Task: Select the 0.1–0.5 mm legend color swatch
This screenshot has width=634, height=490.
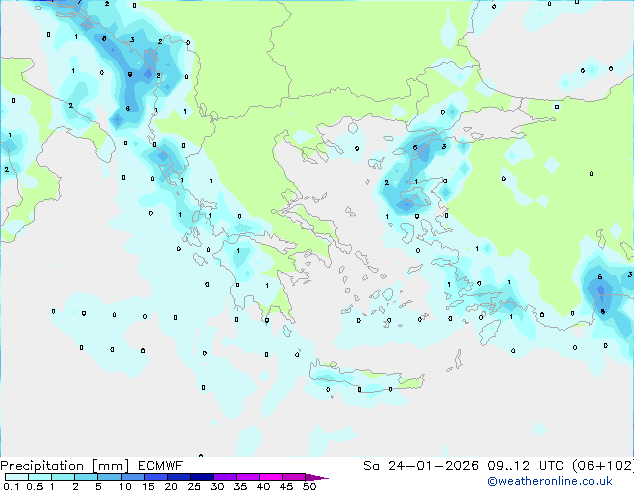Action: pos(17,477)
